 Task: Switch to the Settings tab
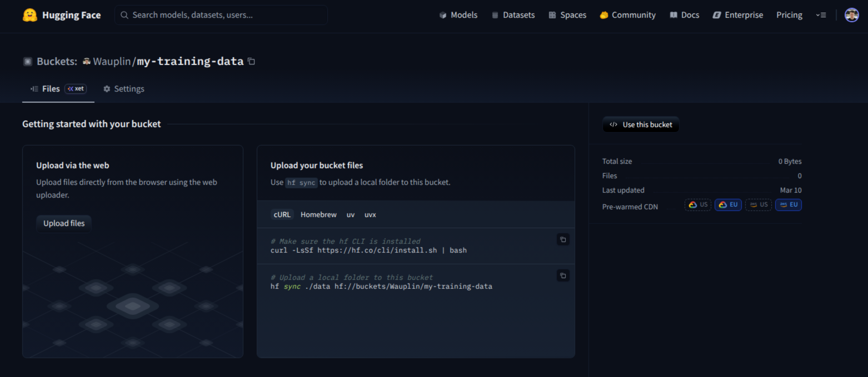pos(124,89)
